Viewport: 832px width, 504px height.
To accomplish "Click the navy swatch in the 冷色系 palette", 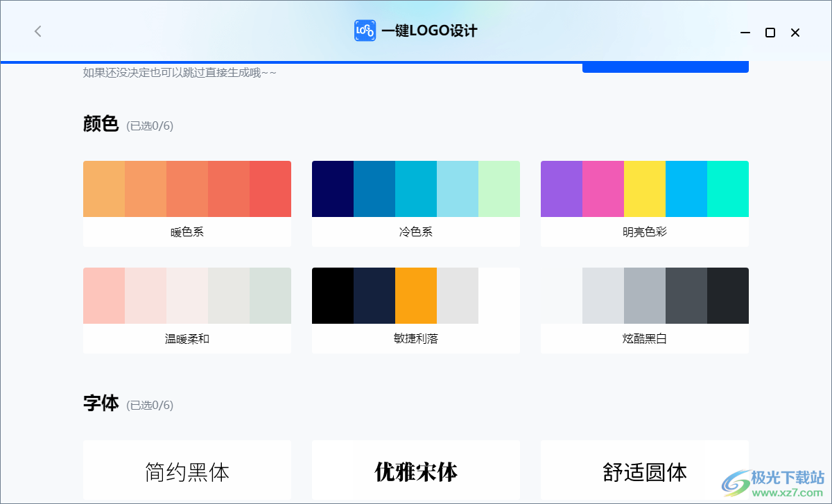I will click(333, 189).
